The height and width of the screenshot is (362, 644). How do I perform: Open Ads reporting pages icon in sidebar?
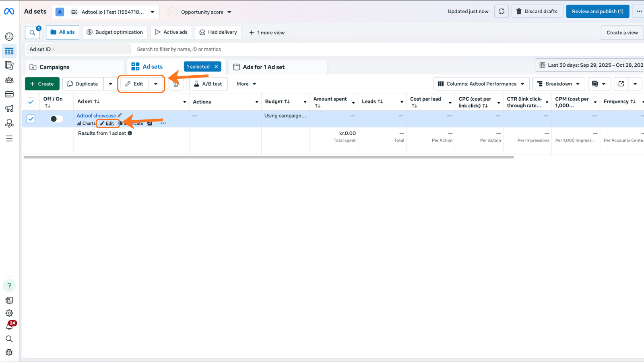(9, 65)
